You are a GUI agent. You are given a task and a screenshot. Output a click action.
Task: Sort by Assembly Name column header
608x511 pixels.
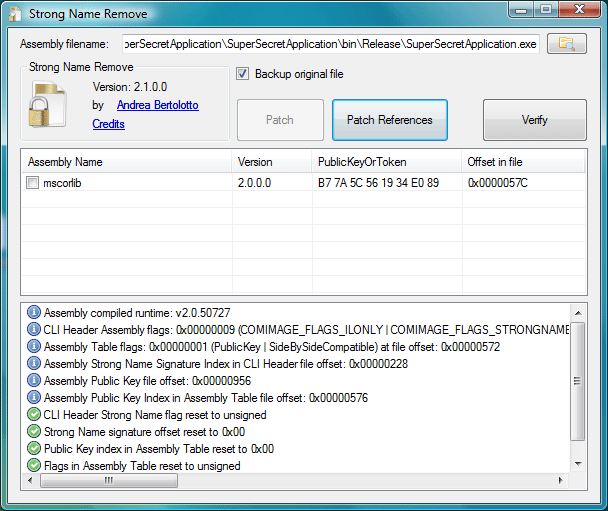pos(127,162)
